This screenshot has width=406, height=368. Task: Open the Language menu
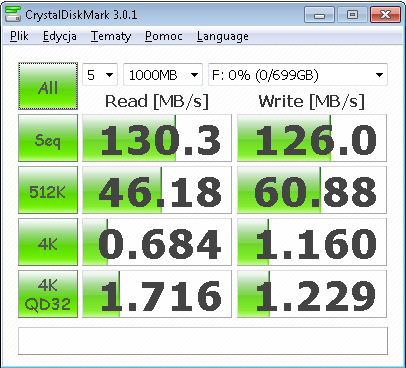point(223,36)
